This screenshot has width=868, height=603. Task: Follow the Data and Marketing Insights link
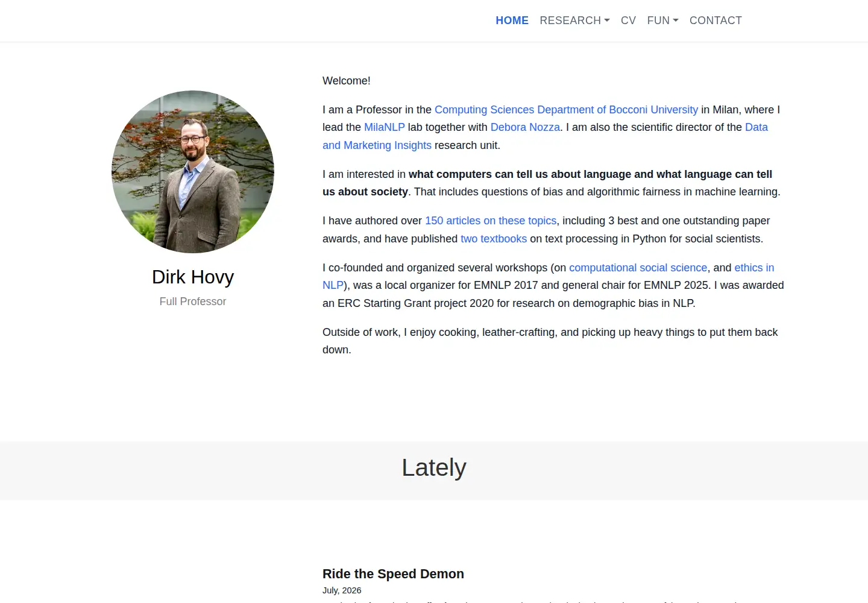(x=377, y=145)
